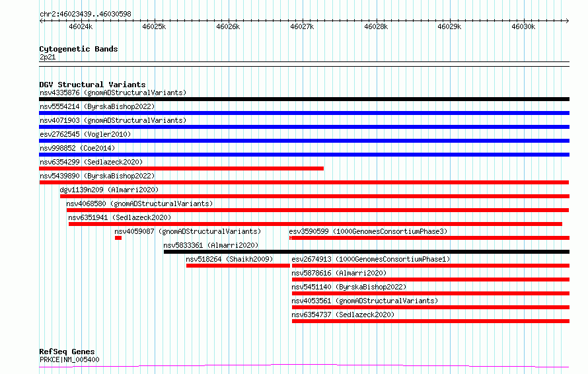Screen dimensions: 588x374
Task: Click the 46030k ruler tick label
Action: click(523, 26)
